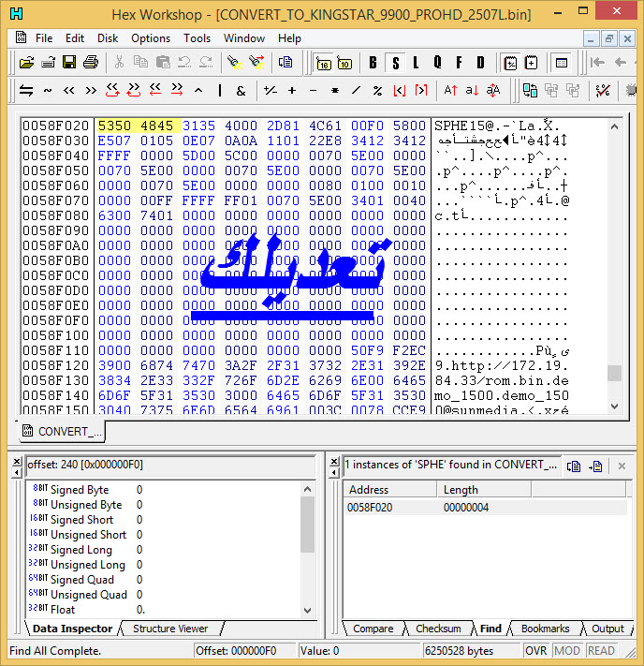
Task: Click the Find Next flashlight icon
Action: click(x=256, y=63)
